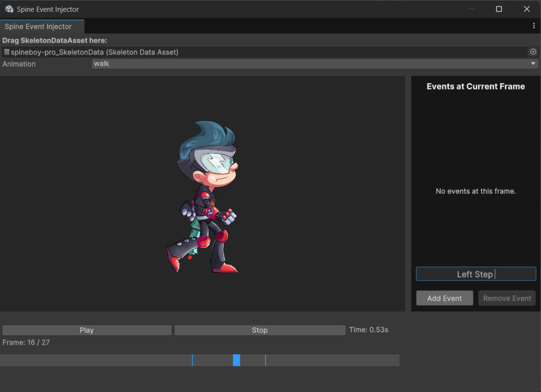Screen dimensions: 541x392
Task: Click the Frame: 16 / 27 label
Action: point(26,343)
